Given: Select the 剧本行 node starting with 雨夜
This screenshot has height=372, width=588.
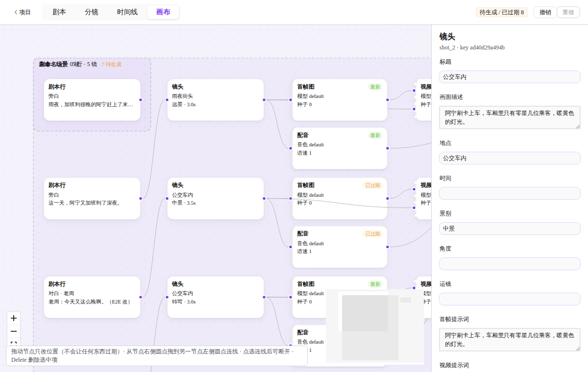Looking at the screenshot, I should (92, 100).
